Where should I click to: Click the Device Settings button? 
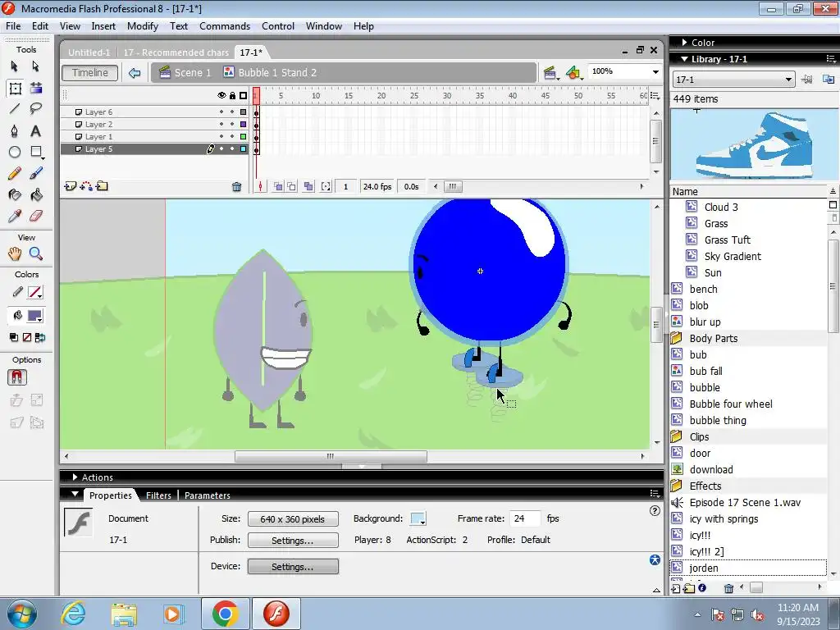click(293, 567)
